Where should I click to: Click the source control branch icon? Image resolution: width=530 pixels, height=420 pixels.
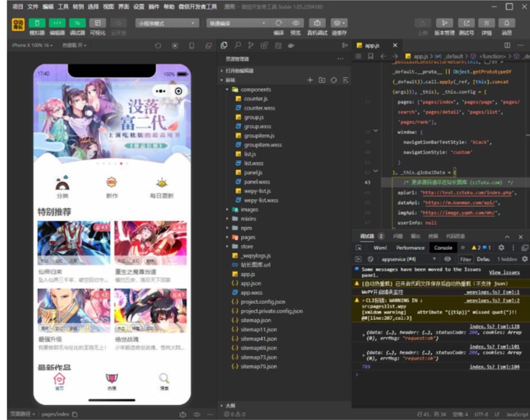(x=251, y=45)
